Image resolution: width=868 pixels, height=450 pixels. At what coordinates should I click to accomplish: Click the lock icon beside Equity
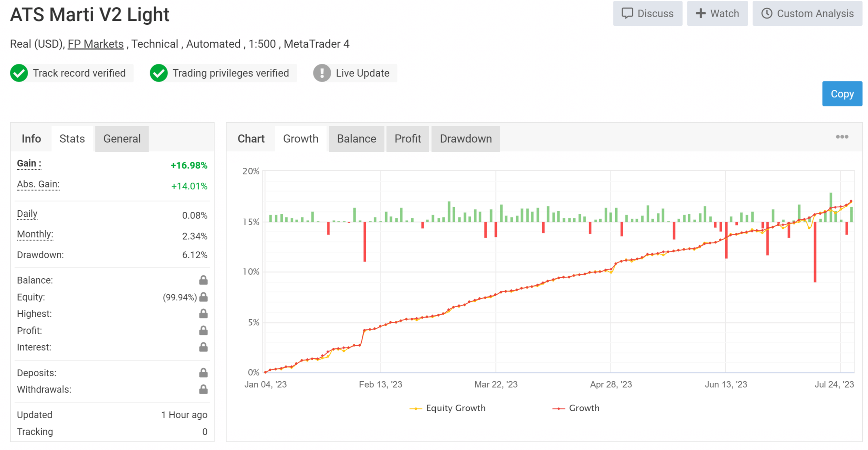pyautogui.click(x=203, y=297)
